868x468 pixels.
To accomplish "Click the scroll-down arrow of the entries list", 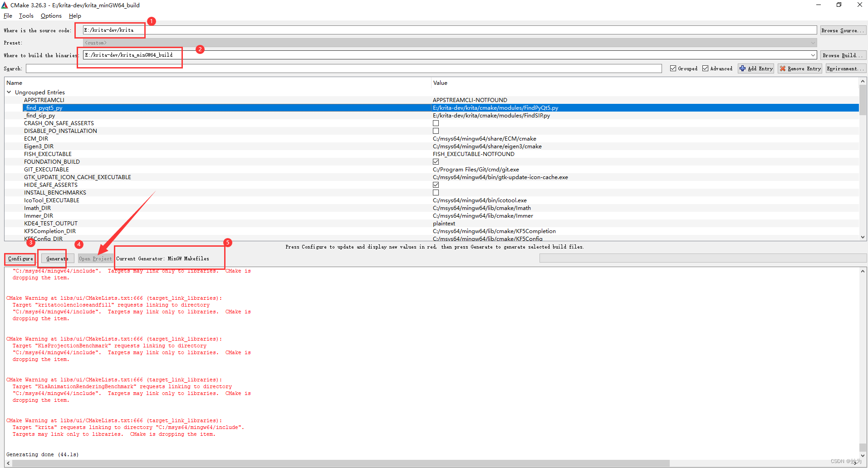I will pyautogui.click(x=863, y=237).
